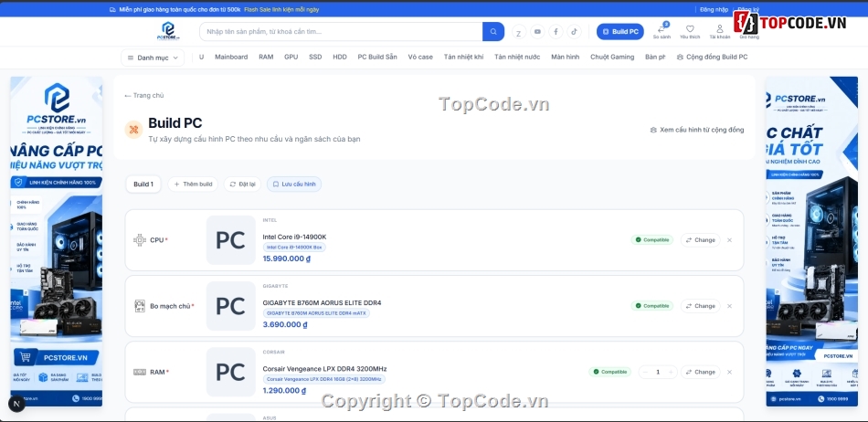Open Xem cấu hình từ cộng đồng link
This screenshot has height=422, width=868.
(x=697, y=130)
